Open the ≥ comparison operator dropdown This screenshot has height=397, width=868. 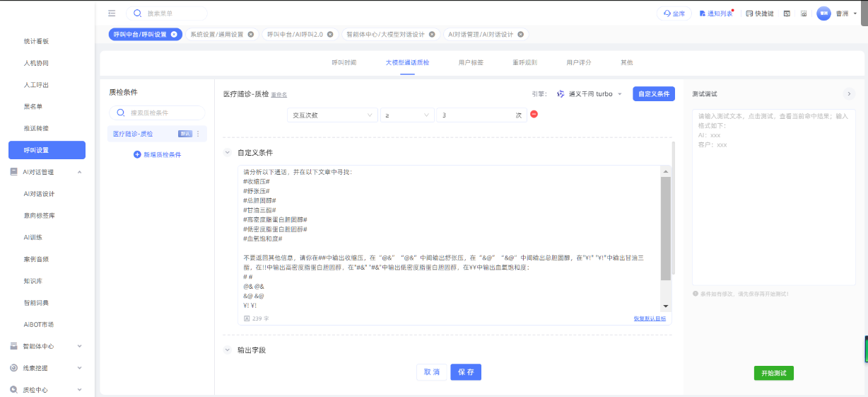407,115
